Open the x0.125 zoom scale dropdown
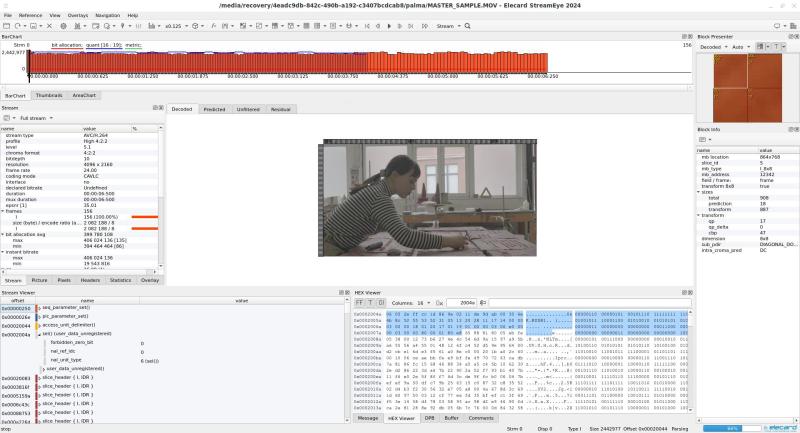 click(177, 26)
